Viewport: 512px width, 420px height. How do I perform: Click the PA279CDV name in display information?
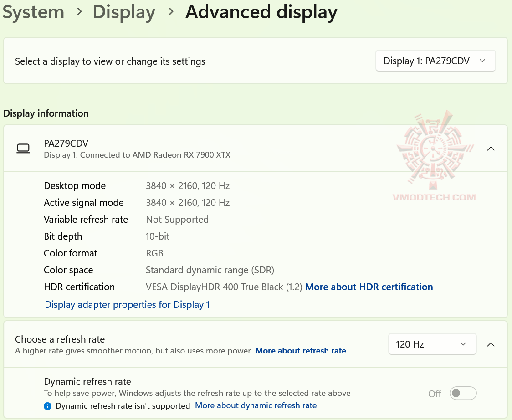click(66, 143)
